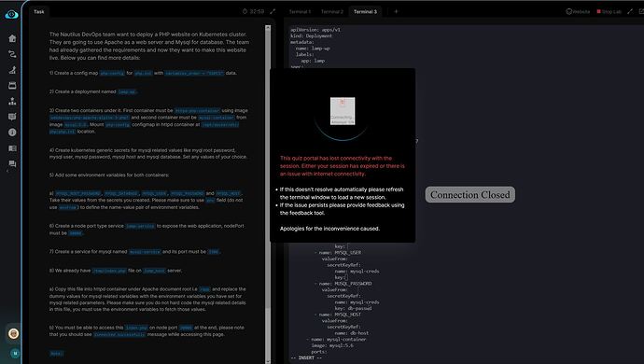Image resolution: width=644 pixels, height=364 pixels.
Task: Click the 32:59 timer value
Action: tap(257, 11)
